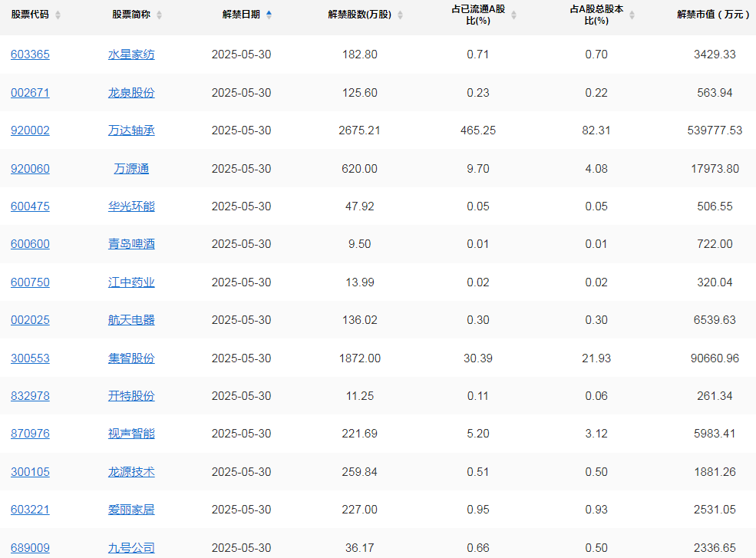Viewport: 756px width, 558px height.
Task: Click the 解禁市值(万元) column header
Action: (714, 15)
